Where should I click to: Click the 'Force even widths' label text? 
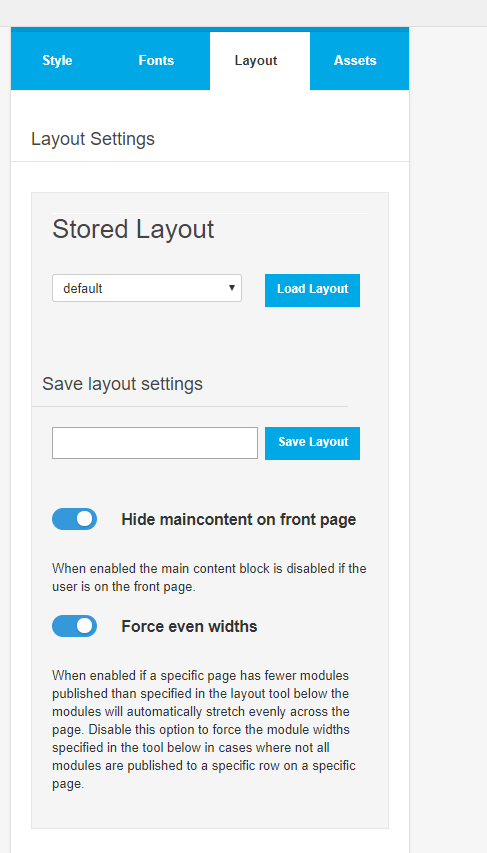[189, 627]
